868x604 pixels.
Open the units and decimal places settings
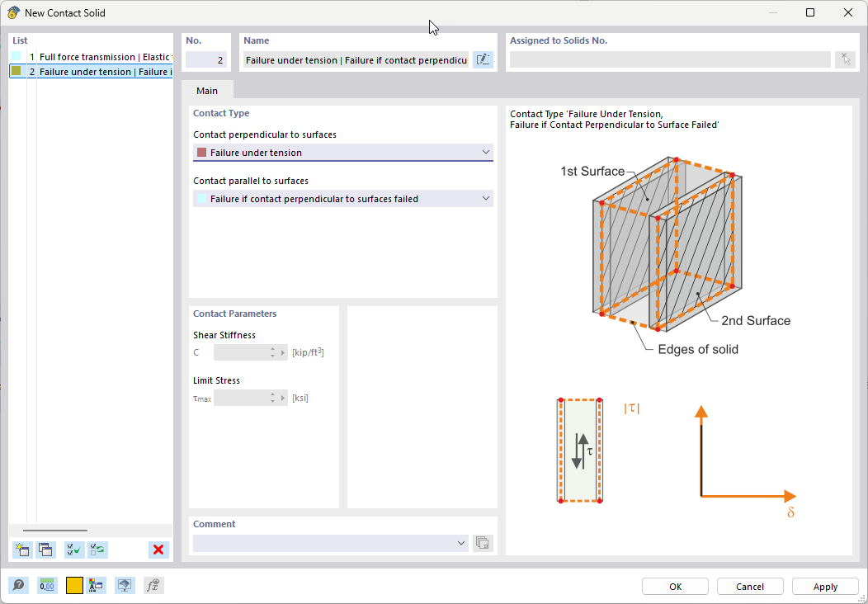click(47, 585)
